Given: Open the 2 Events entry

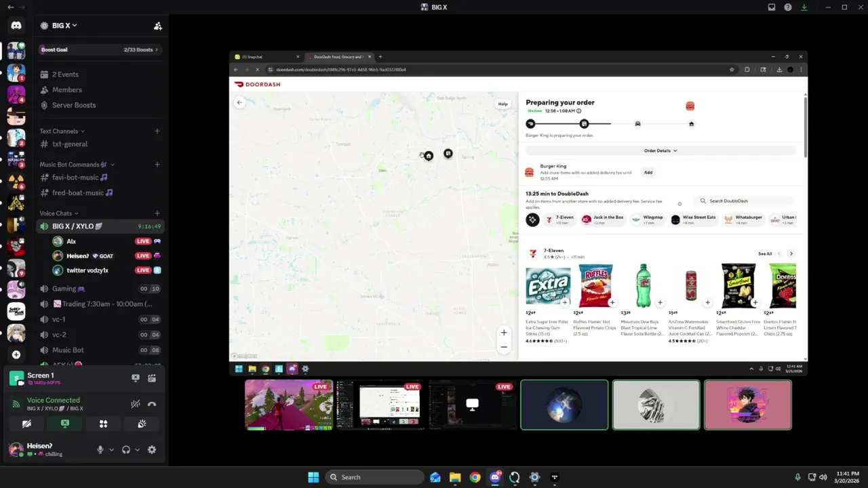Looking at the screenshot, I should [x=99, y=75].
